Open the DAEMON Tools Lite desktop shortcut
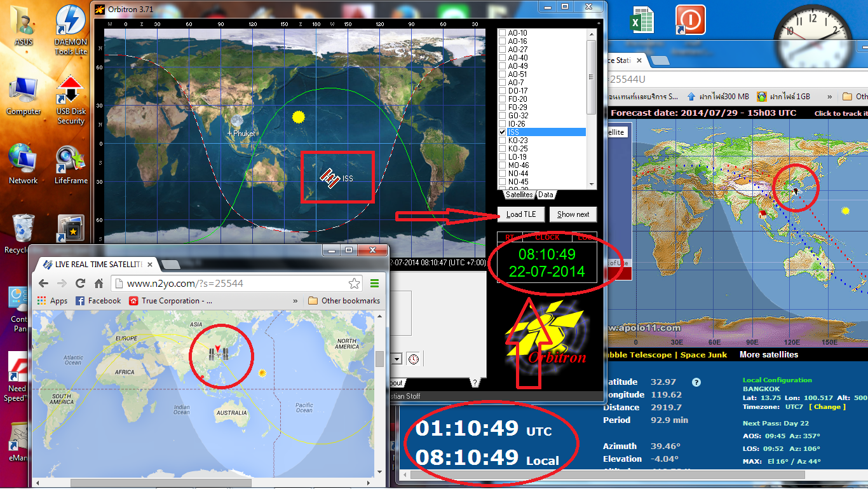Viewport: 868px width, 491px height. point(71,29)
